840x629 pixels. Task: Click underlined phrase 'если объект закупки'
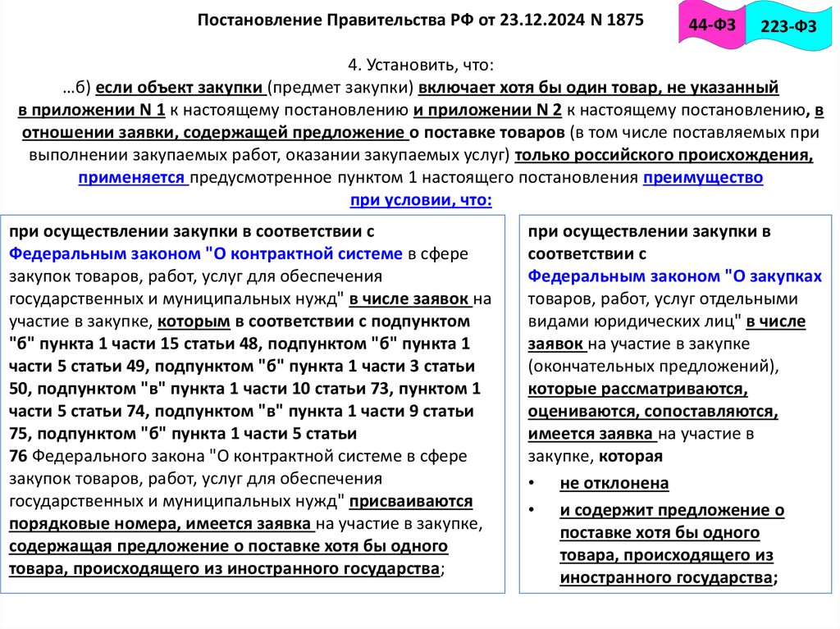click(179, 87)
